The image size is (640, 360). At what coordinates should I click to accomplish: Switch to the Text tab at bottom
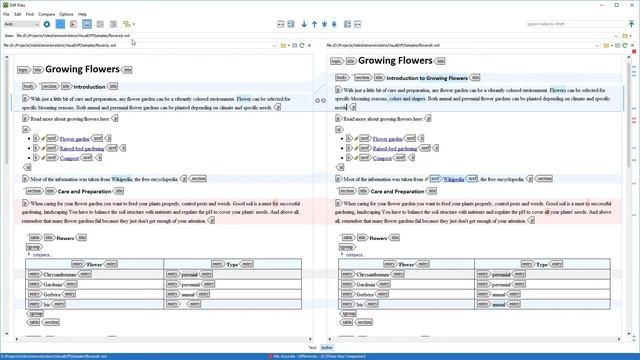[x=312, y=348]
